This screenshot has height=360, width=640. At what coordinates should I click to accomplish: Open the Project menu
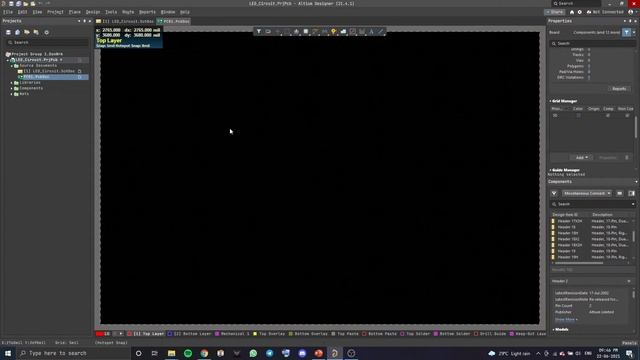55,12
